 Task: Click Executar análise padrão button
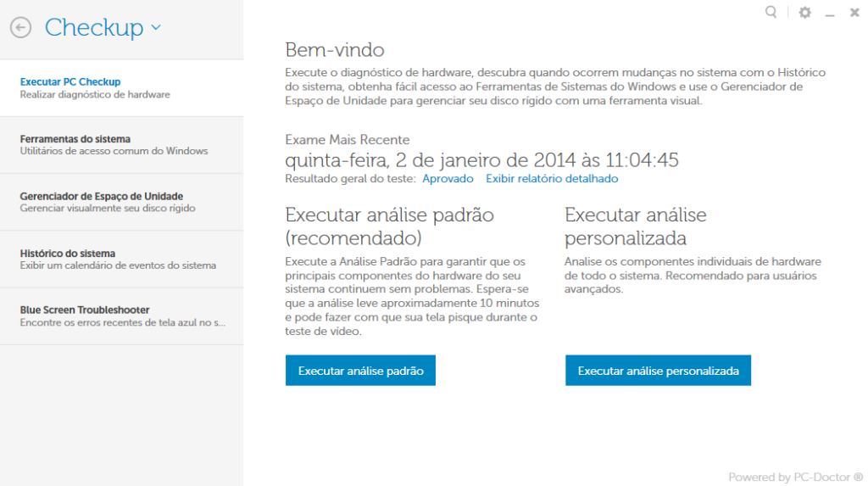(x=360, y=370)
